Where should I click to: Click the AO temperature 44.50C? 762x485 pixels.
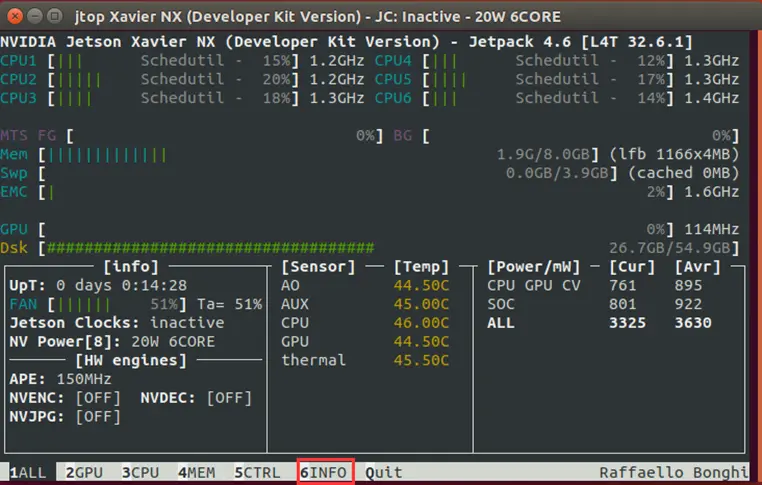click(421, 286)
